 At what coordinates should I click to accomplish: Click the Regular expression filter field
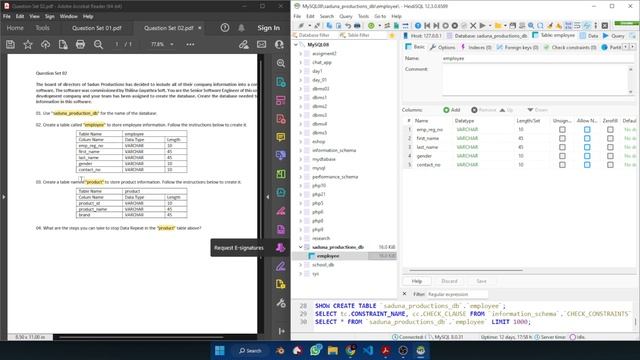(x=457, y=294)
